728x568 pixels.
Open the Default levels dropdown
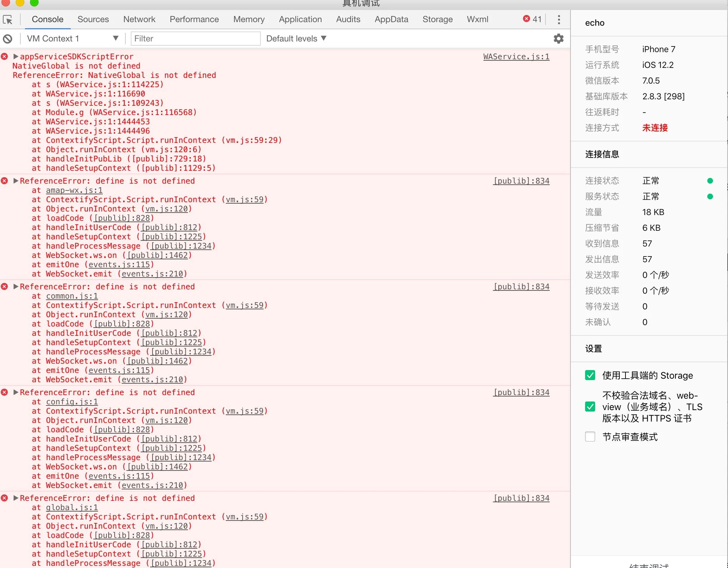pyautogui.click(x=296, y=39)
